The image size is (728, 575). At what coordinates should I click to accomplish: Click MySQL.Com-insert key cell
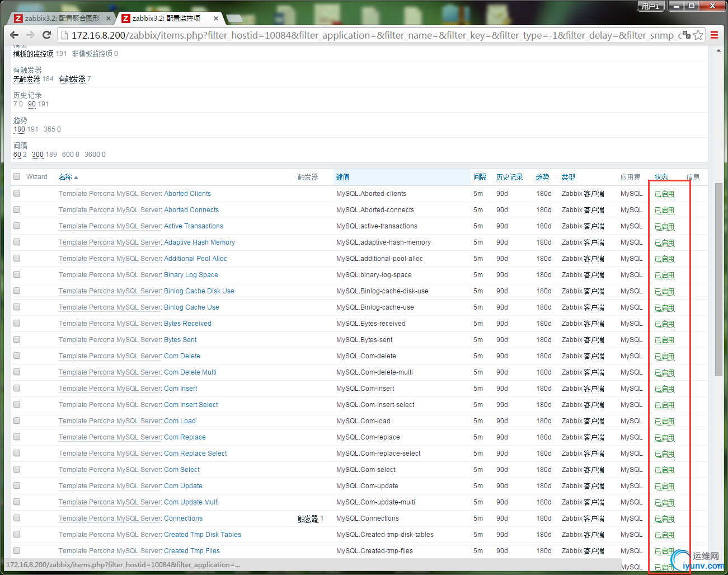tap(365, 389)
